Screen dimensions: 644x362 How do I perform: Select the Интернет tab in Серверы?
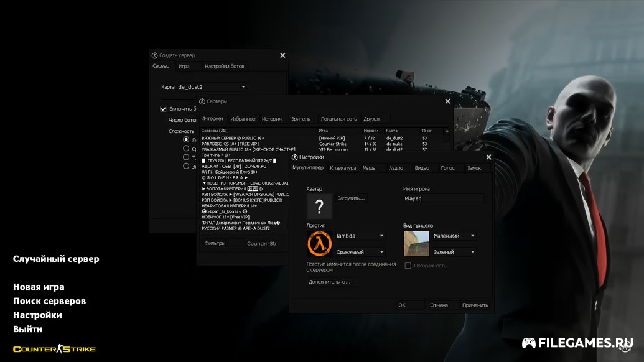[x=212, y=119]
